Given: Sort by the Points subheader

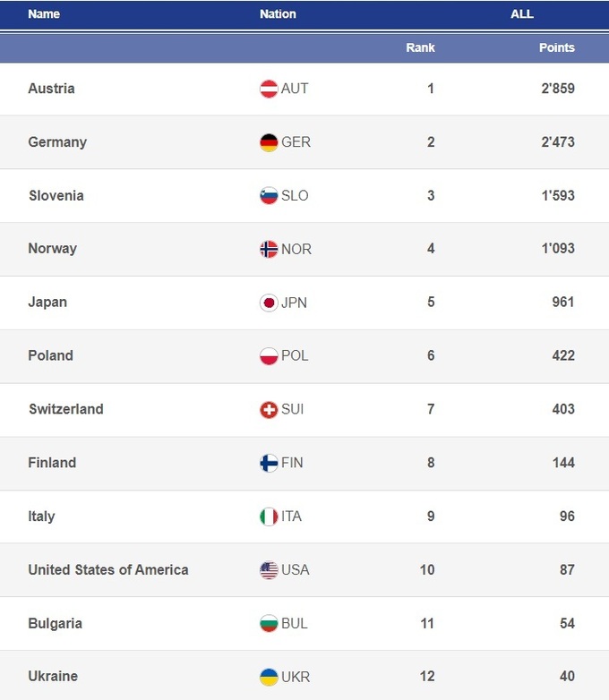Looking at the screenshot, I should coord(556,47).
